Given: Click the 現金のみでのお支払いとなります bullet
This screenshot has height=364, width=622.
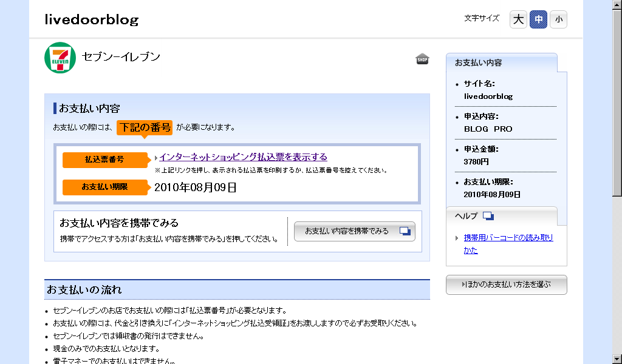Looking at the screenshot, I should [x=106, y=349].
